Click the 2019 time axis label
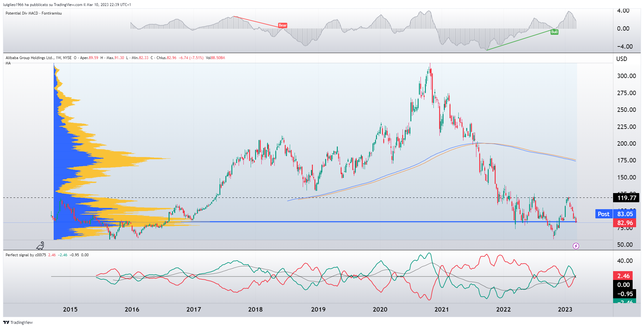Image resolution: width=644 pixels, height=328 pixels. click(318, 309)
